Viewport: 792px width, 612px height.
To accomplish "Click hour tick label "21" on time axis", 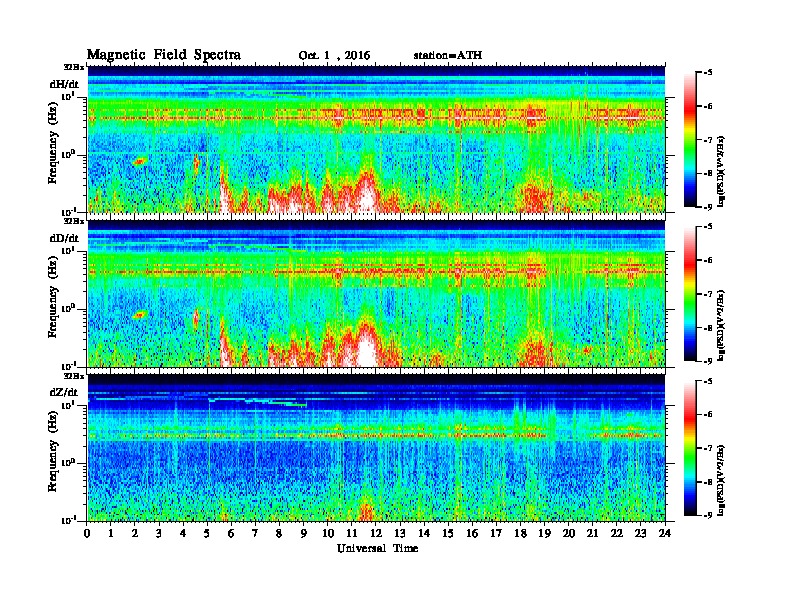I will (x=592, y=534).
